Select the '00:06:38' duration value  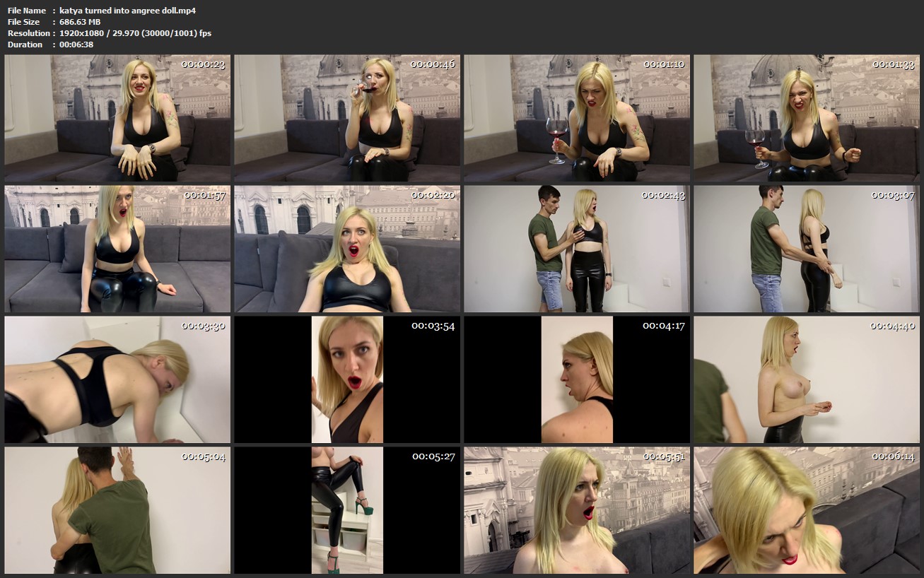[76, 45]
